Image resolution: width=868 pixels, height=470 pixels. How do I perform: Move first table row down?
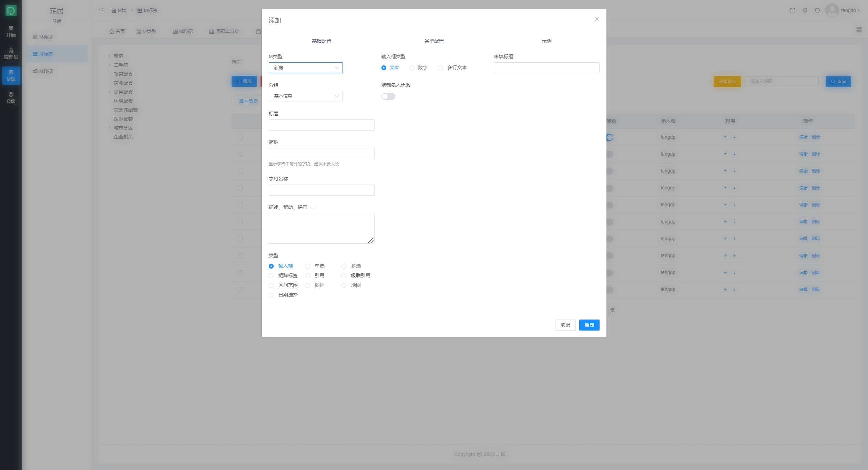point(735,137)
